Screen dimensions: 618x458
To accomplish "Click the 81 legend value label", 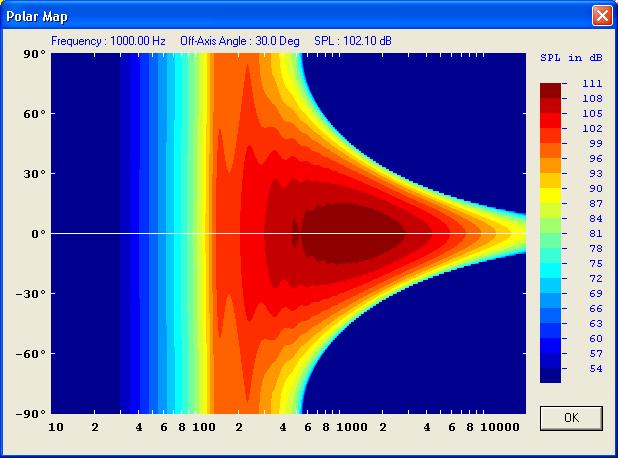I will 596,233.
